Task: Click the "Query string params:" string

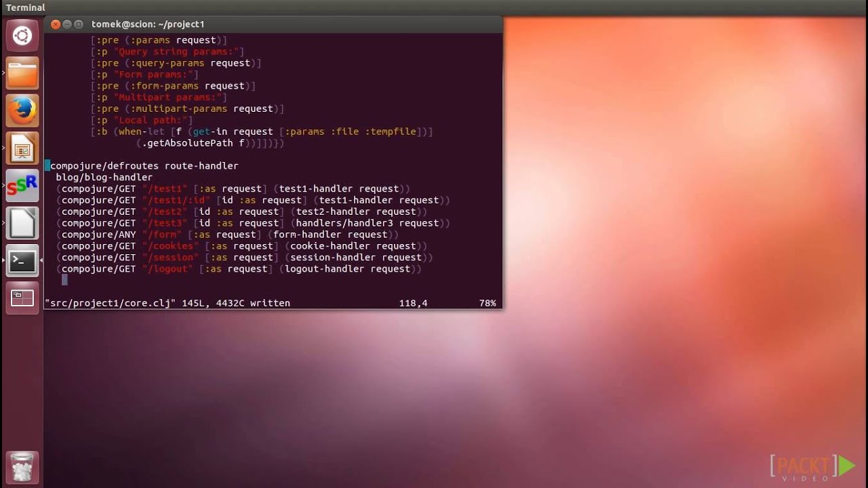Action: tap(176, 52)
